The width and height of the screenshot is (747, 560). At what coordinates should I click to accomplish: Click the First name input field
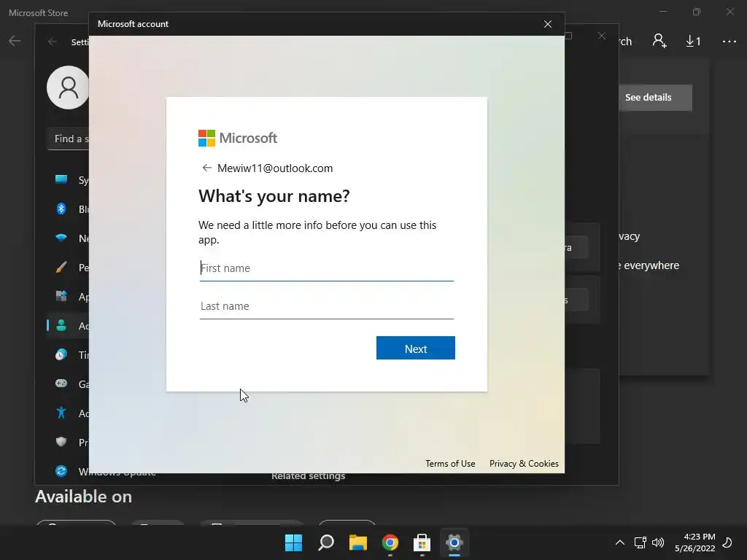click(x=326, y=268)
